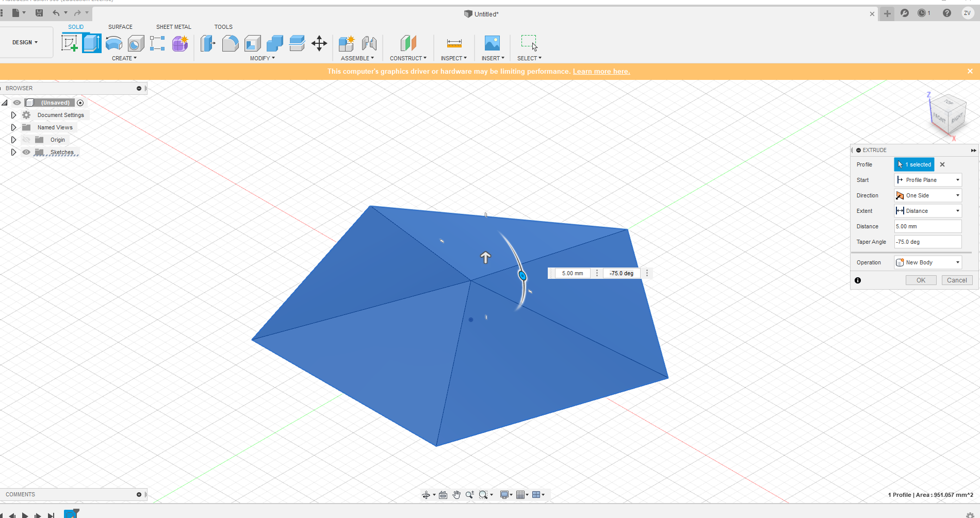980x518 pixels.
Task: Click the Distance 5.00 mm field in dialog
Action: (x=928, y=226)
